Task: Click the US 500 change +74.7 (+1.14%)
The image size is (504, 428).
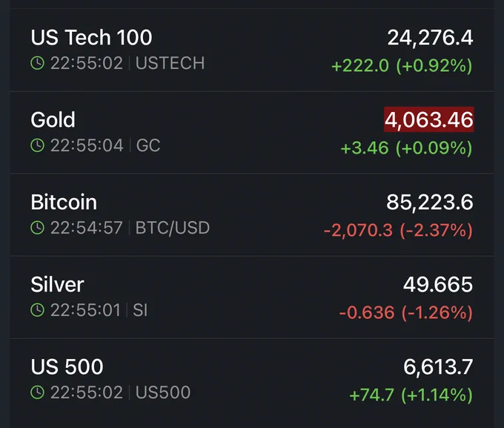Action: pos(411,395)
